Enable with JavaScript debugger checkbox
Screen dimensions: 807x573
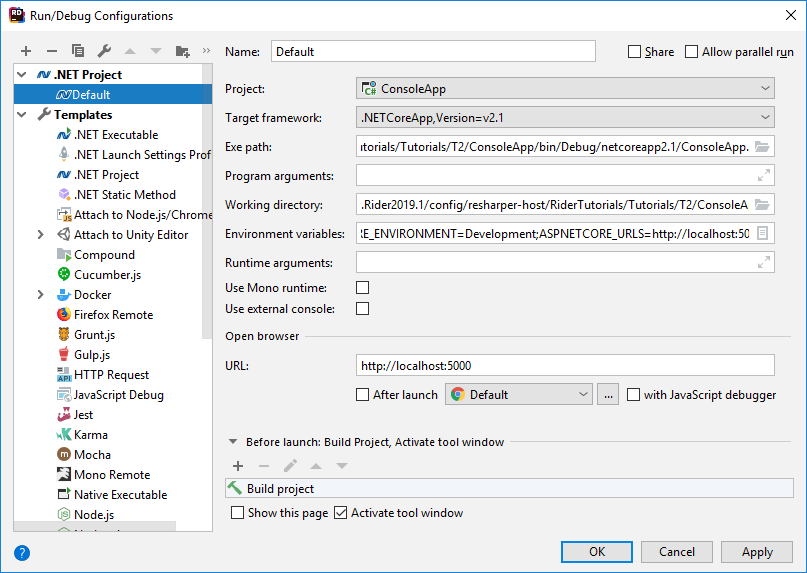coord(633,394)
